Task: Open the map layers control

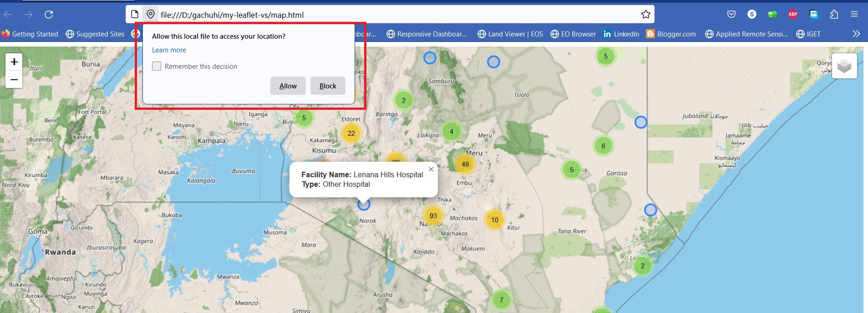Action: 844,66
